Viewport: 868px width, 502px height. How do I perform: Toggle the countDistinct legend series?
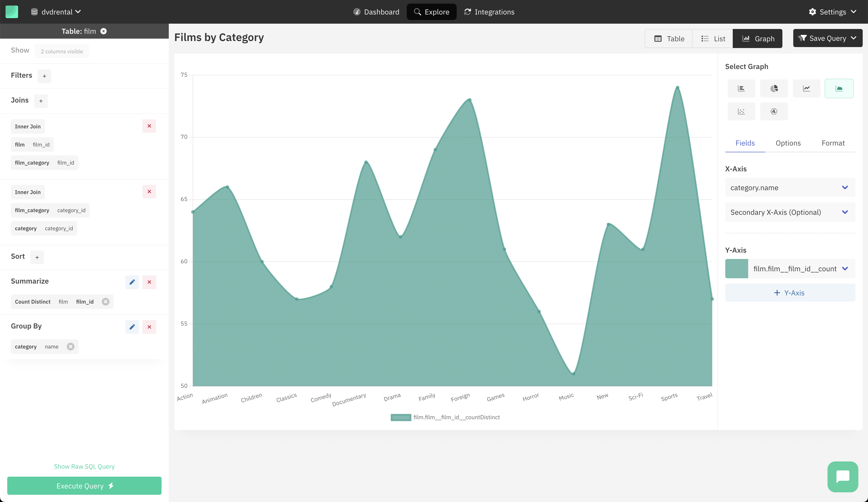tap(445, 418)
